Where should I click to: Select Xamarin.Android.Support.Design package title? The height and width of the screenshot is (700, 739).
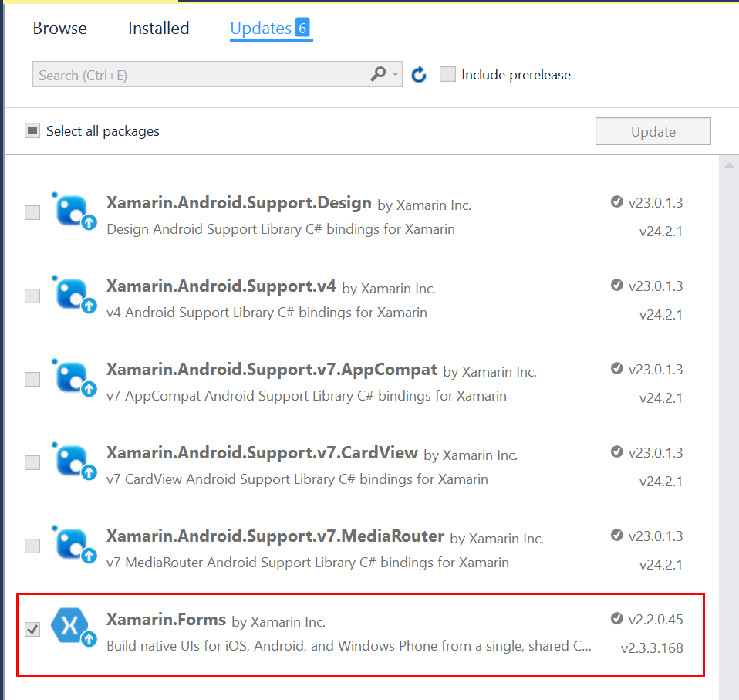tap(239, 203)
